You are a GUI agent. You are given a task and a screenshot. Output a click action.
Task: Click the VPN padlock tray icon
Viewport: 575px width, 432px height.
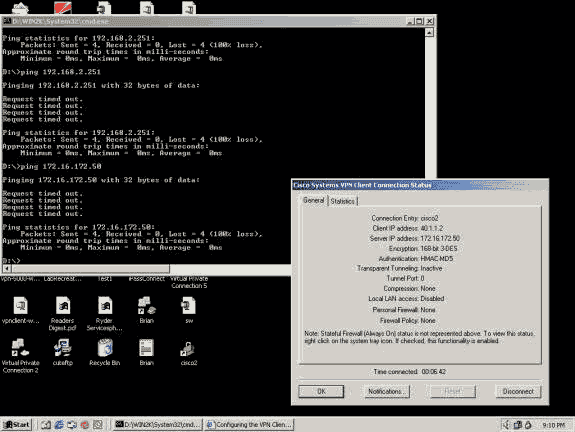528,425
